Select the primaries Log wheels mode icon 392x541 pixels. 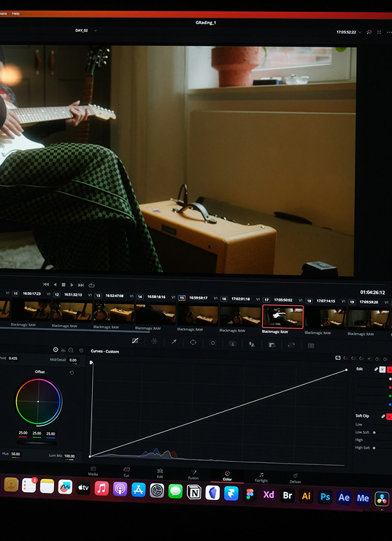click(71, 350)
